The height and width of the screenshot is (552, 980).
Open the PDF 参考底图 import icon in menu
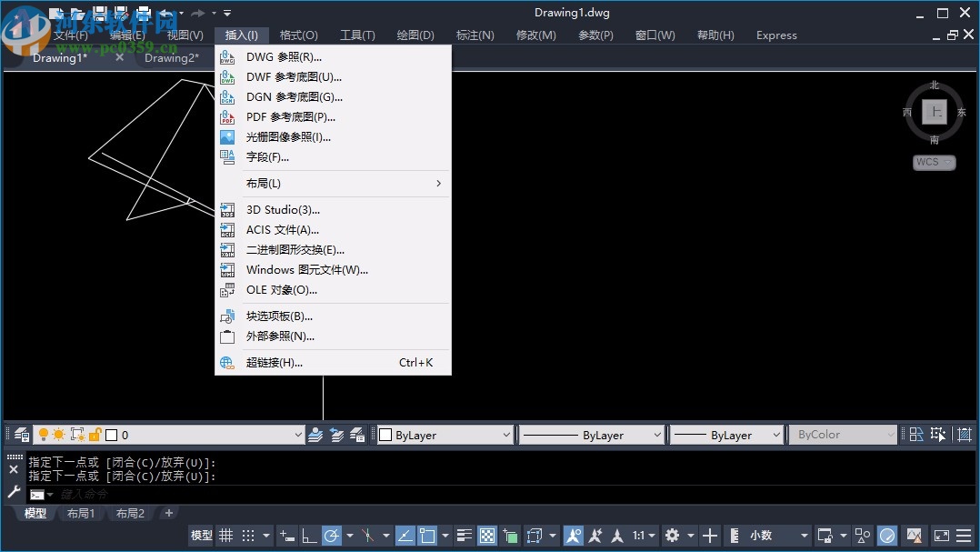coord(227,116)
